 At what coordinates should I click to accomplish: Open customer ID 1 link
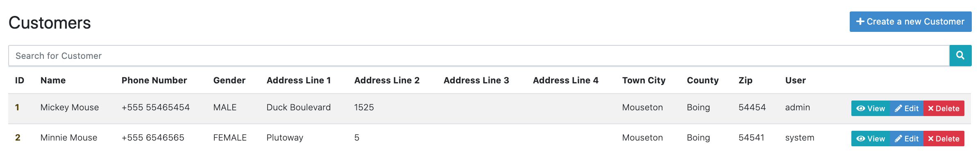[17, 107]
